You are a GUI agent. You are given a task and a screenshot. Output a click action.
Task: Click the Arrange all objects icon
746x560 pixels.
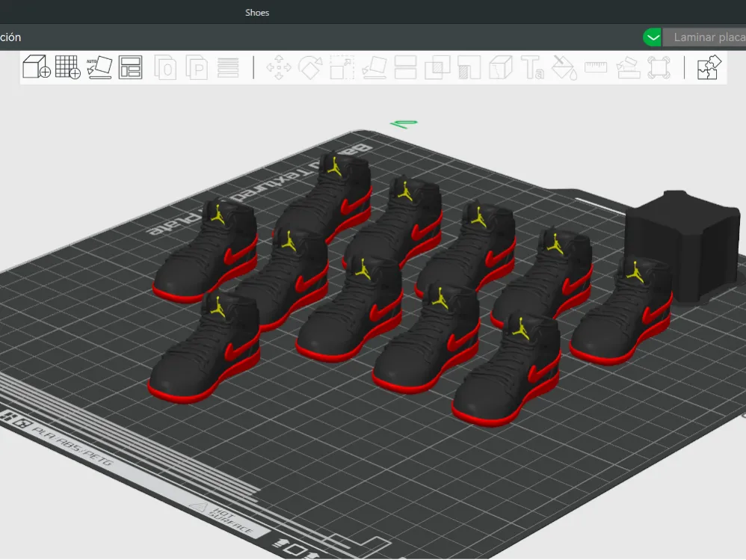pos(130,67)
